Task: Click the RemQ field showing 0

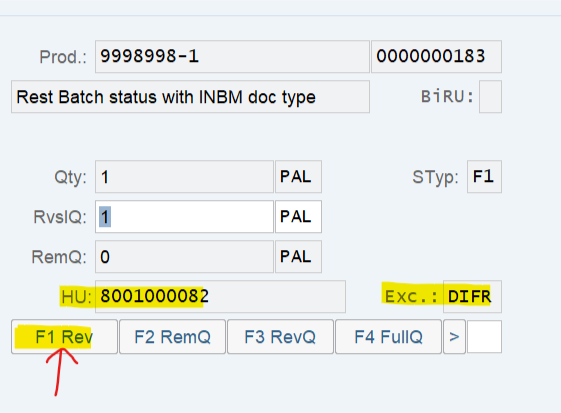Action: pos(184,257)
